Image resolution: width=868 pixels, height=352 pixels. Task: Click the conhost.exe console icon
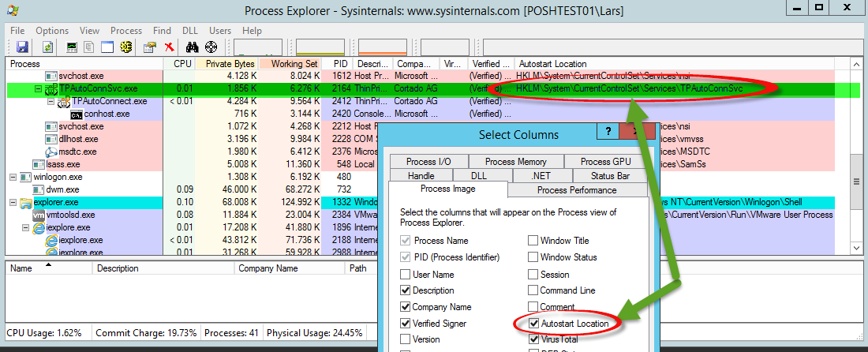point(76,114)
